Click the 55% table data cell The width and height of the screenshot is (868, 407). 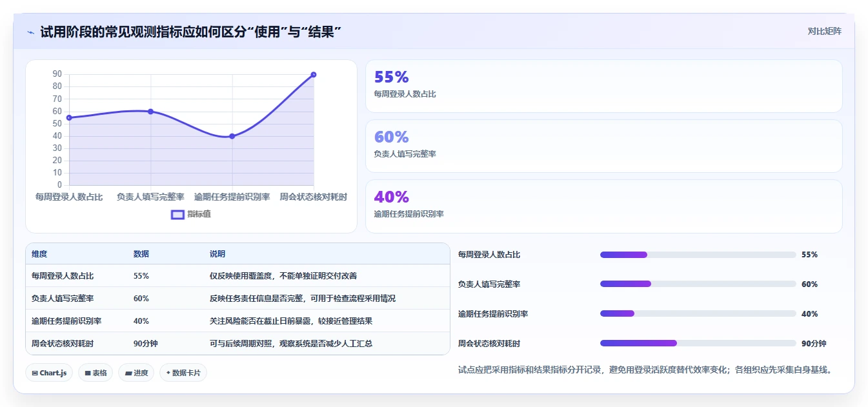(141, 276)
